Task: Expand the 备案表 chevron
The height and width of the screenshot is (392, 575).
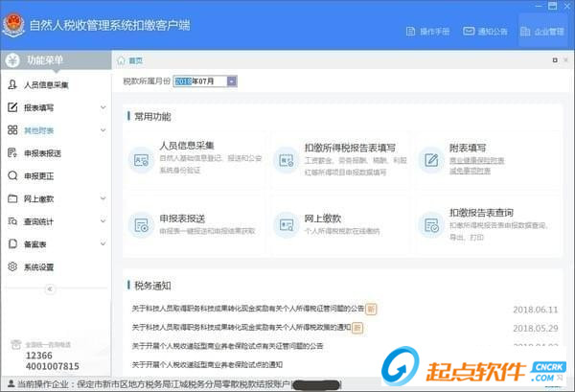Action: coord(103,243)
